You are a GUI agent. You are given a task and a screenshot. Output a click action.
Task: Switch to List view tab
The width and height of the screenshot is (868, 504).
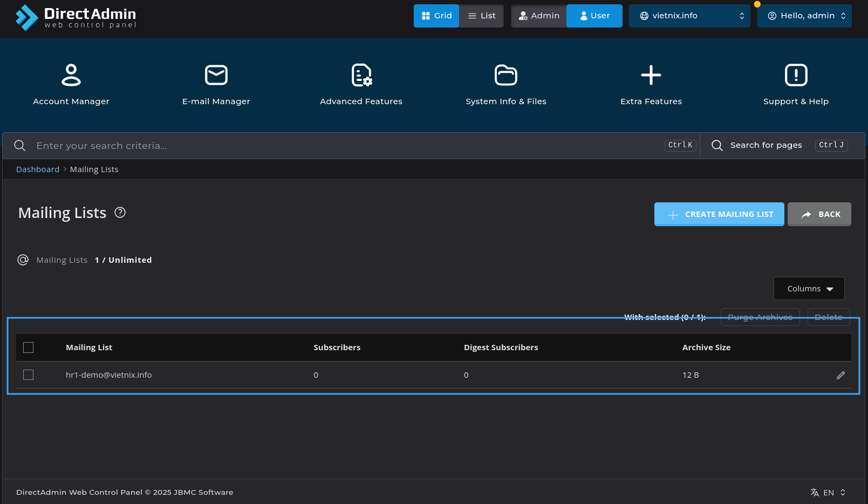[x=481, y=16]
